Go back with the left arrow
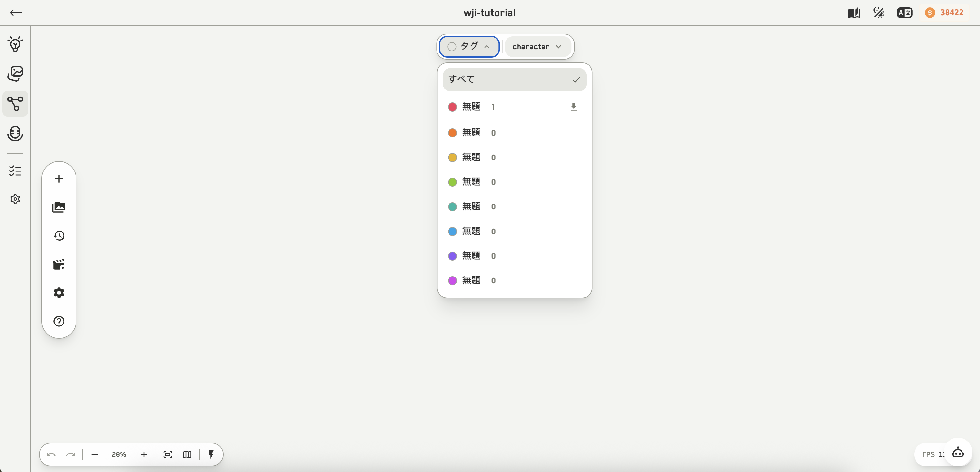The width and height of the screenshot is (980, 472). coord(16,13)
